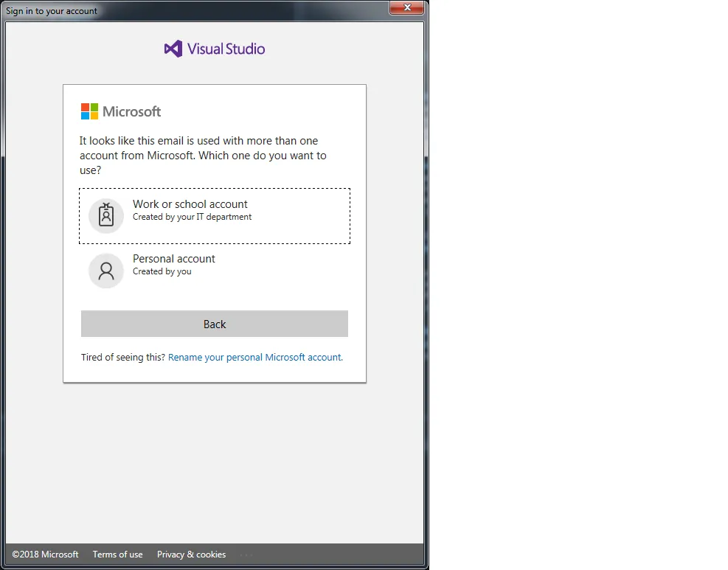Click the personal account silhouette icon
Screen dimensions: 728x570
click(x=106, y=270)
